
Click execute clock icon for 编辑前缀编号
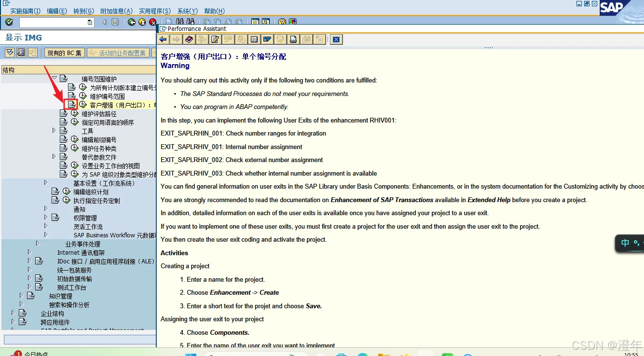coord(74,139)
